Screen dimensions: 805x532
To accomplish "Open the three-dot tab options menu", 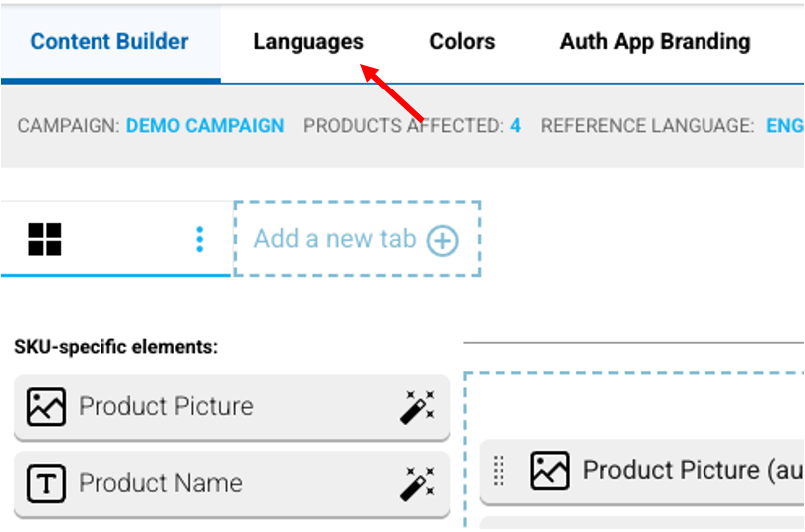I will pyautogui.click(x=200, y=239).
